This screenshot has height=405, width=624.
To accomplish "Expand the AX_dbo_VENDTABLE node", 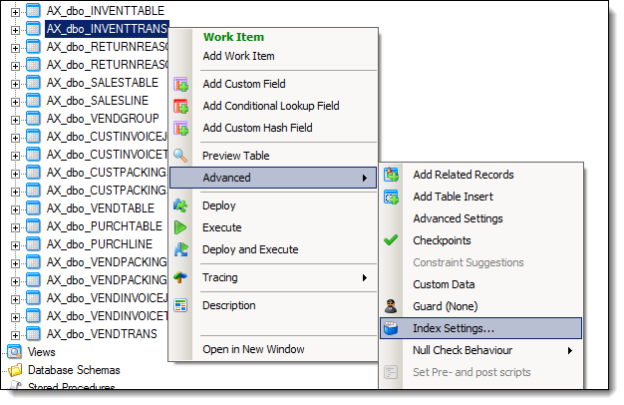I will coord(15,210).
